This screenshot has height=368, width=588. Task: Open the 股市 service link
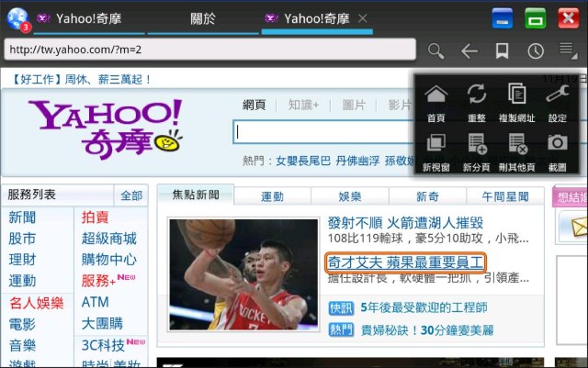22,239
